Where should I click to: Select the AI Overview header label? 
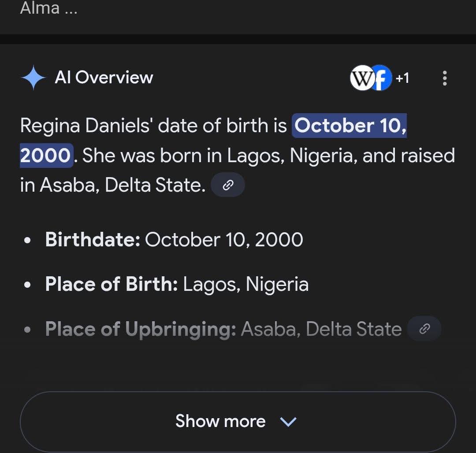(x=104, y=78)
